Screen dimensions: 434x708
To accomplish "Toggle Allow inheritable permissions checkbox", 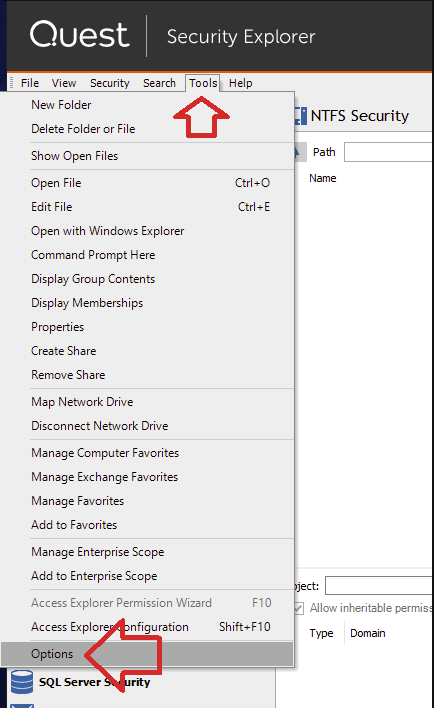I will [299, 608].
